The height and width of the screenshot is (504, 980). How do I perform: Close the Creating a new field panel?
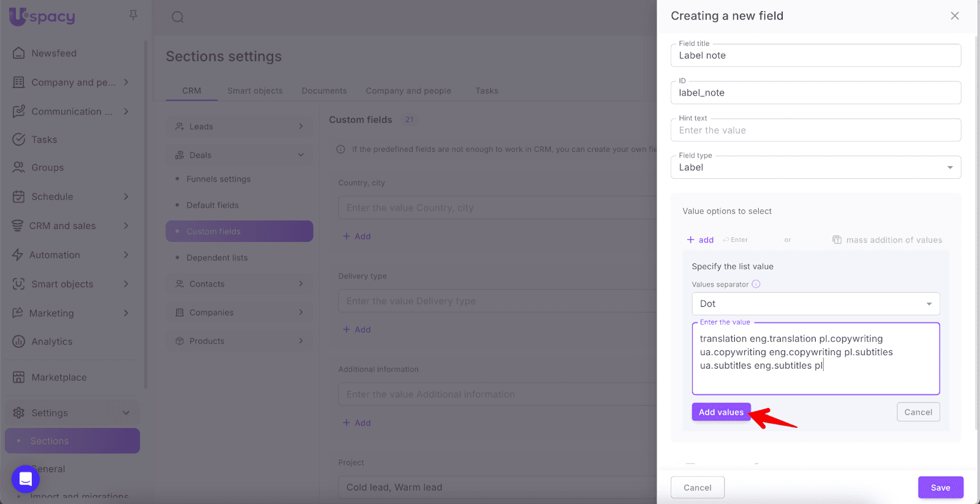click(954, 16)
